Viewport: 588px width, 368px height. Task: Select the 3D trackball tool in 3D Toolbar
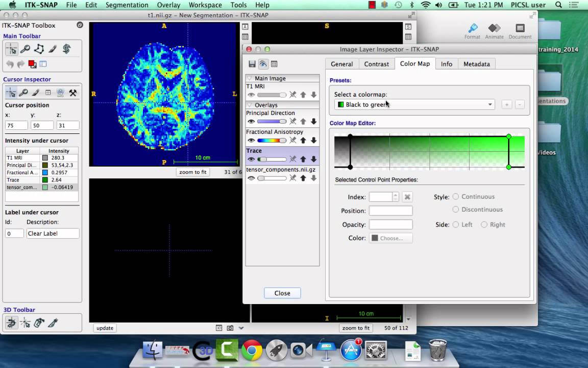(11, 323)
